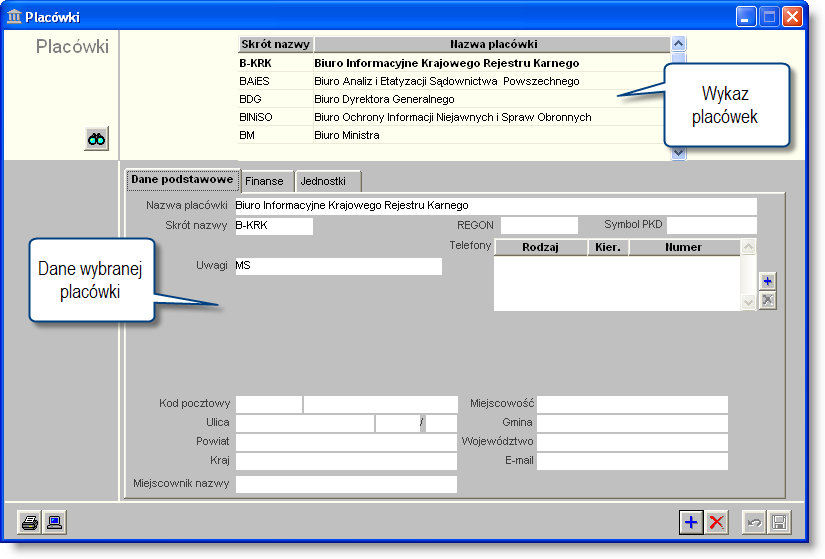Click the Kraj input field
The image size is (825, 559).
coord(346,461)
